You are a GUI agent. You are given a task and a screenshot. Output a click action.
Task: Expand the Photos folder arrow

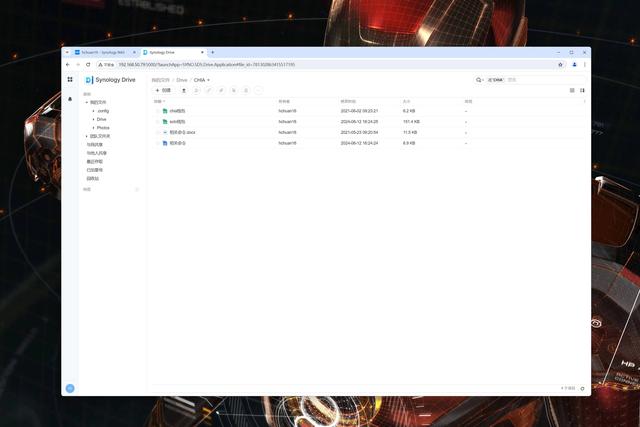(93, 128)
